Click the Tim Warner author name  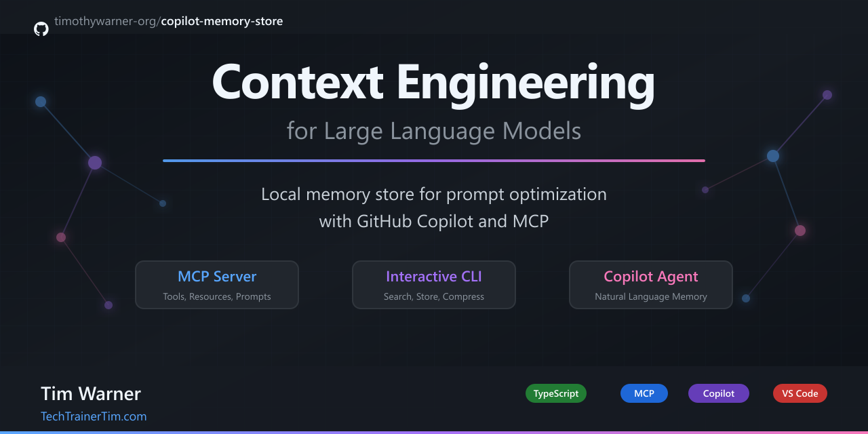tap(91, 393)
